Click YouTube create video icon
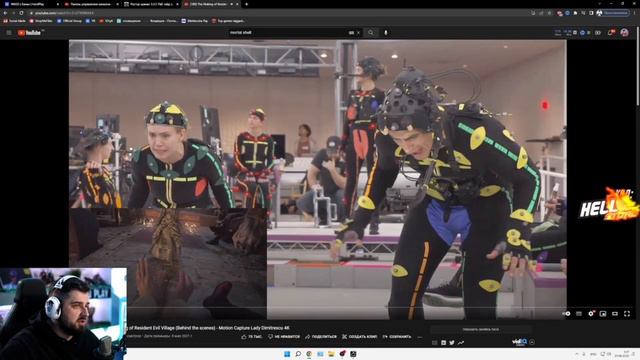This screenshot has width=640, height=360. (598, 33)
